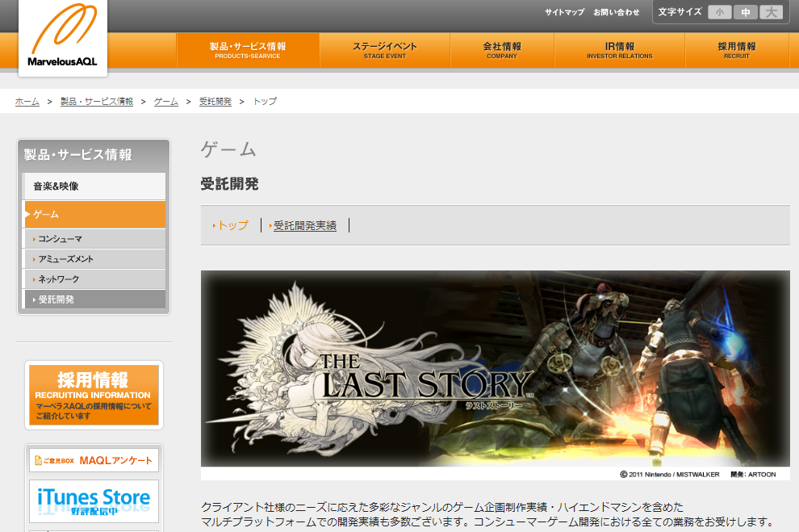799x532 pixels.
Task: Open 受託開発 sidebar sub-item
Action: pyautogui.click(x=94, y=300)
